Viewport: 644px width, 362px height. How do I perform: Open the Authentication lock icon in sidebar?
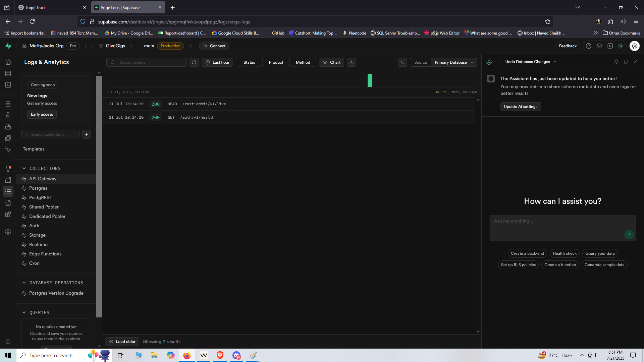pyautogui.click(x=8, y=115)
